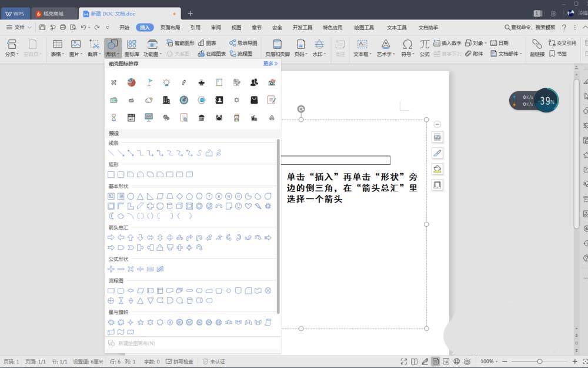The height and width of the screenshot is (368, 588).
Task: Toggle full screen view in status bar
Action: [x=403, y=361]
